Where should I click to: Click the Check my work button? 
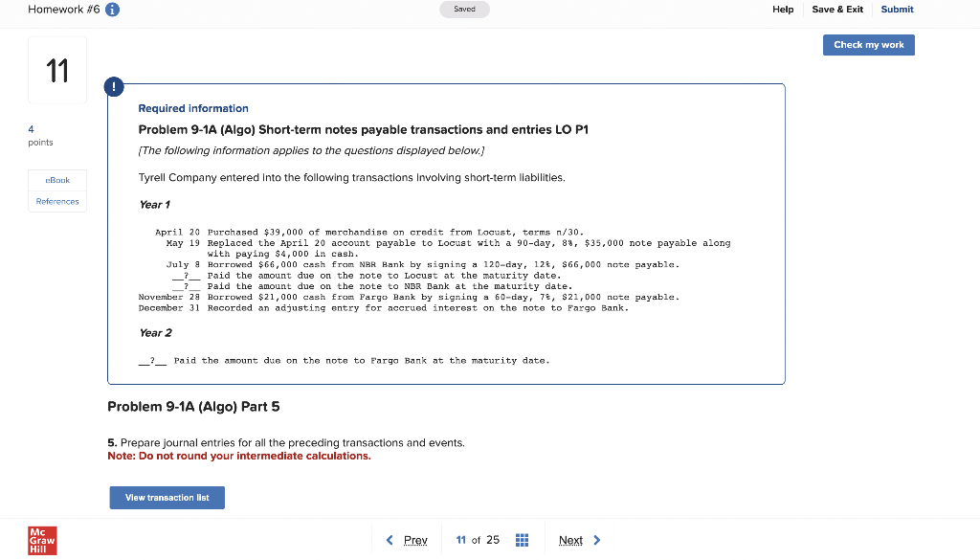pos(869,45)
